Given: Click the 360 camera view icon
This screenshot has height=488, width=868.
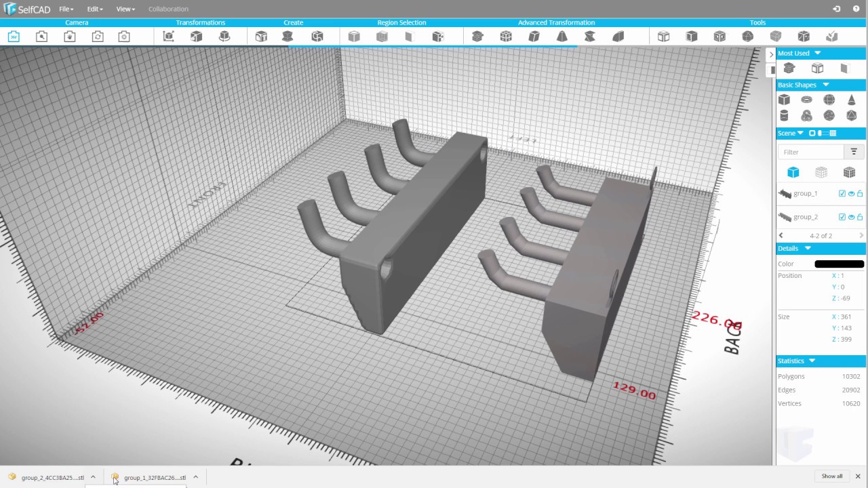Looking at the screenshot, I should coord(14,37).
